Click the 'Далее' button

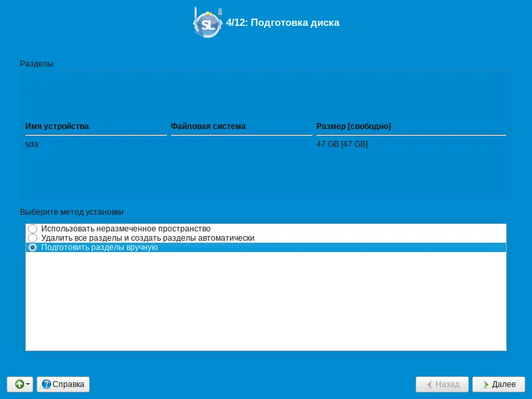(498, 384)
